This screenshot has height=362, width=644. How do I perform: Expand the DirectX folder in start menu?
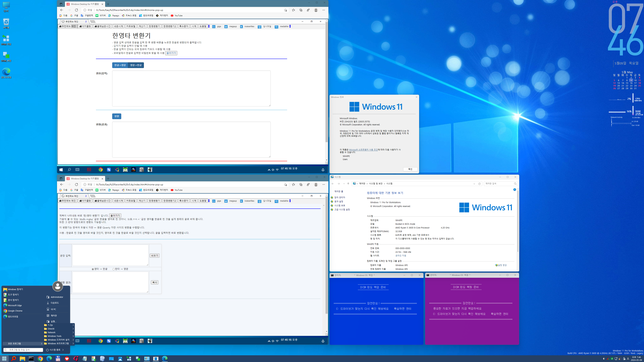tap(59, 329)
